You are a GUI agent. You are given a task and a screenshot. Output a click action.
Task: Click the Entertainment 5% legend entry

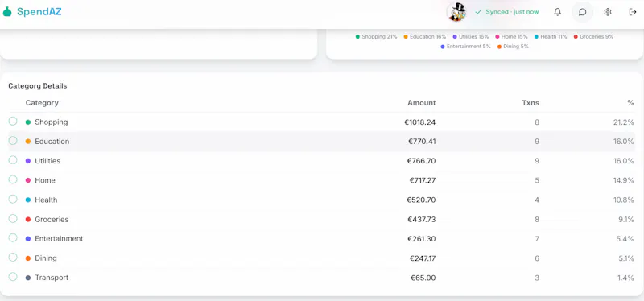click(465, 47)
